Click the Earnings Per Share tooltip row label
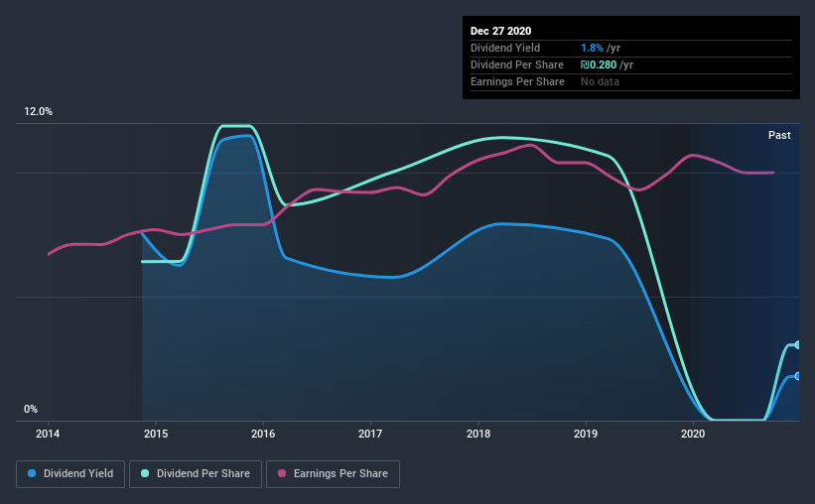Viewport: 815px width, 504px height. (x=517, y=81)
